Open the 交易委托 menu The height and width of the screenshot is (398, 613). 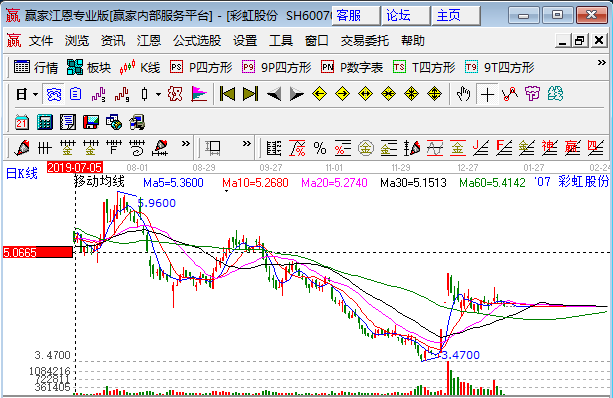click(x=364, y=41)
